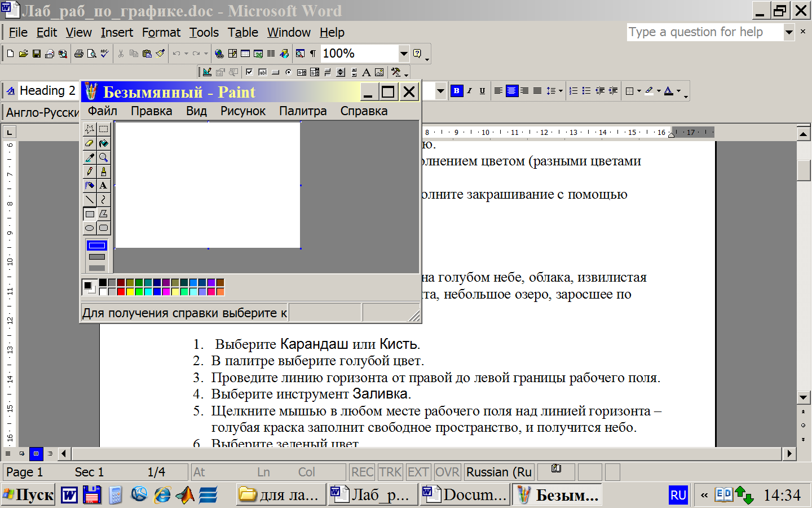
Task: Toggle Show/Hide paragraph marks icon
Action: click(313, 54)
